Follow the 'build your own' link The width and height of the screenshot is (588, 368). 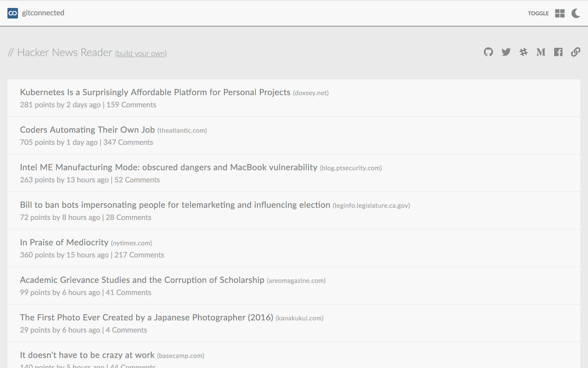[141, 53]
